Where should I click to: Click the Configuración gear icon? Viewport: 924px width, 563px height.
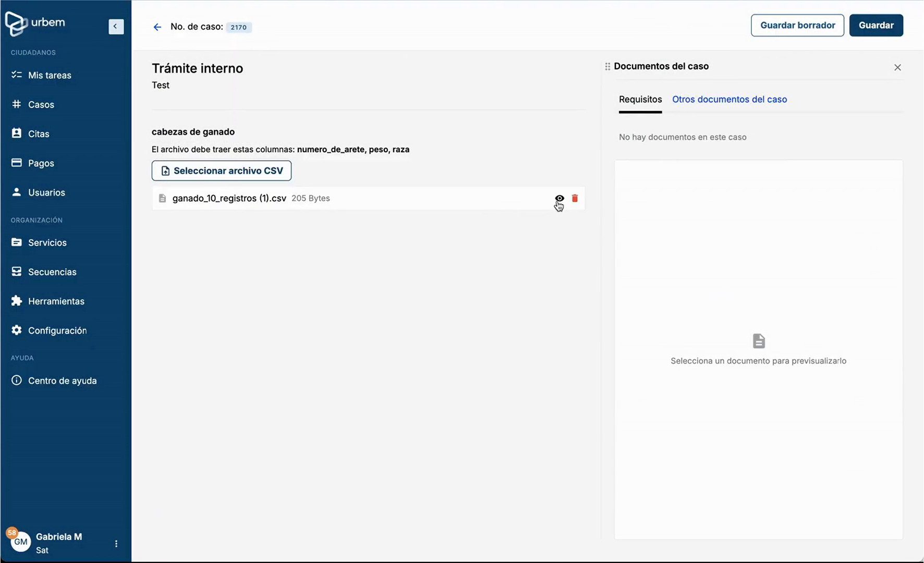pos(17,330)
